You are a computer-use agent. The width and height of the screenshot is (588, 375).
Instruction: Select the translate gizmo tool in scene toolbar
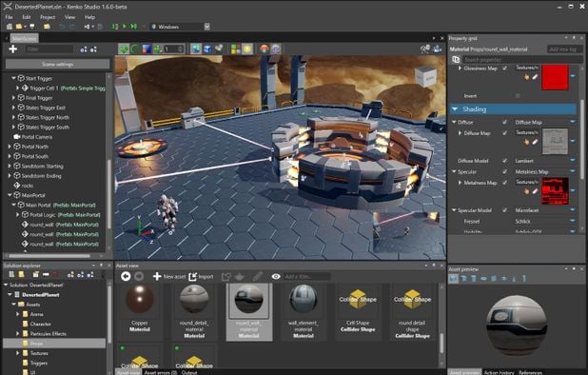tap(124, 49)
